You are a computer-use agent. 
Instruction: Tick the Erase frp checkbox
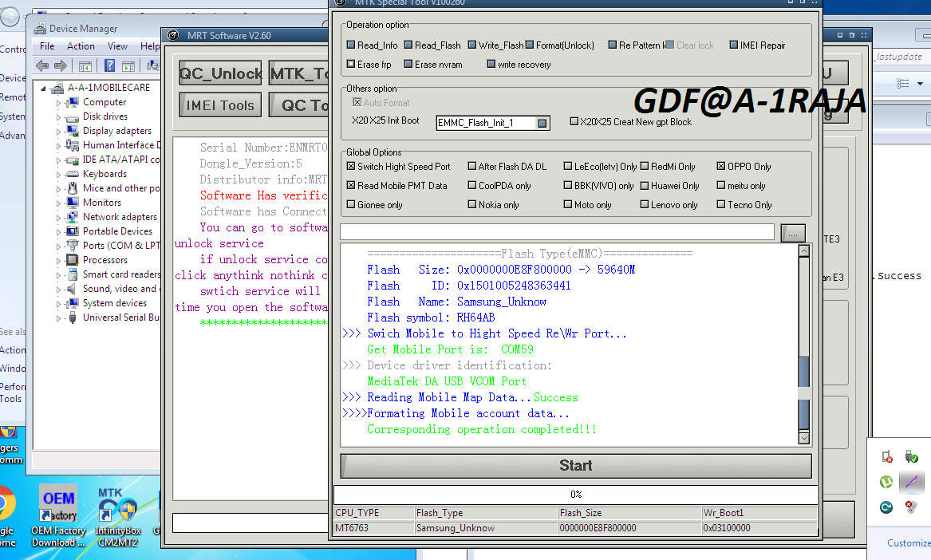point(351,64)
